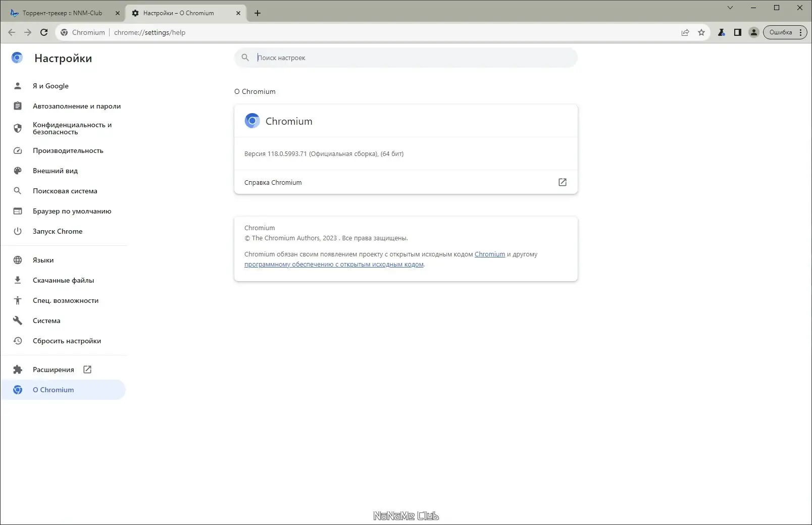Minimize the browser window
The image size is (812, 525).
pos(753,8)
